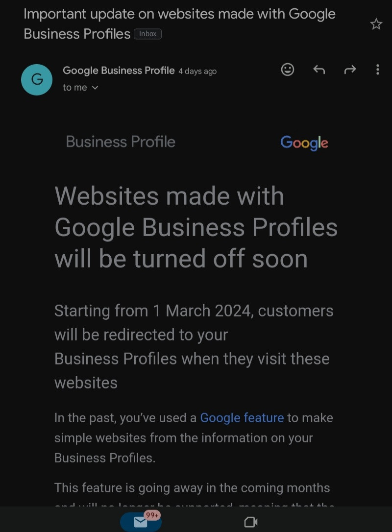Tap the sender name 'Google Business Profile'
The image size is (392, 532).
(119, 71)
